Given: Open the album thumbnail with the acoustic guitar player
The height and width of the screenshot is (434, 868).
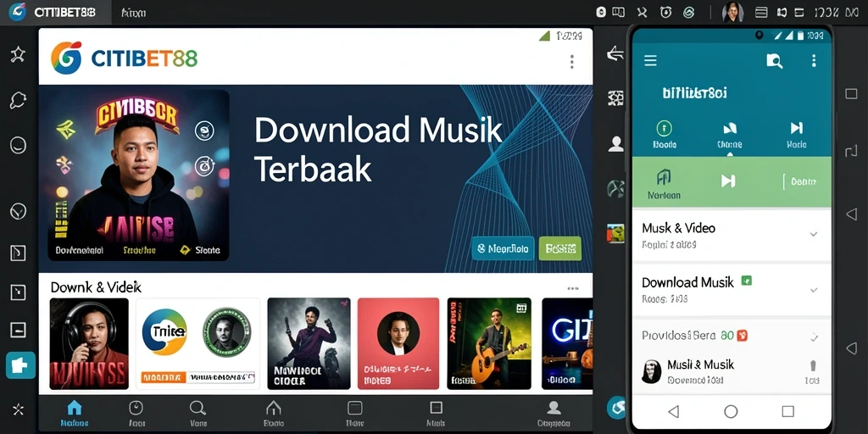Looking at the screenshot, I should (x=489, y=344).
